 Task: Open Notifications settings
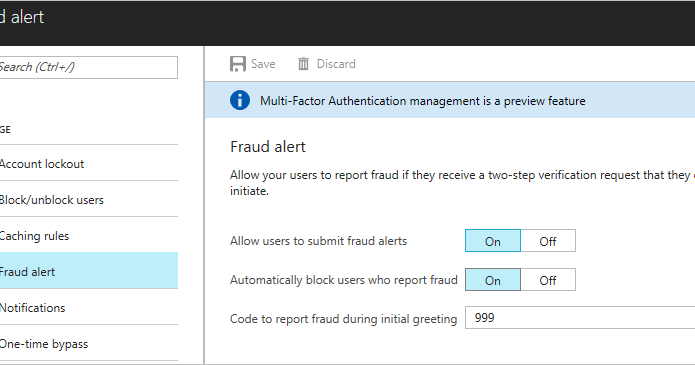coord(89,307)
